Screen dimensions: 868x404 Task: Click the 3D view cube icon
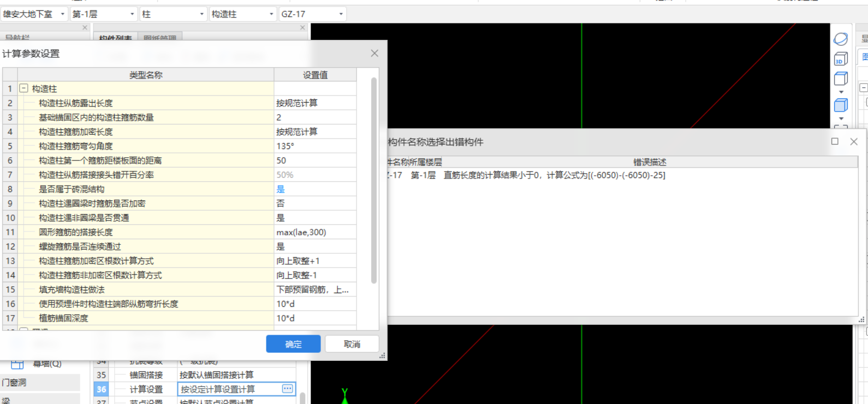pos(841,59)
